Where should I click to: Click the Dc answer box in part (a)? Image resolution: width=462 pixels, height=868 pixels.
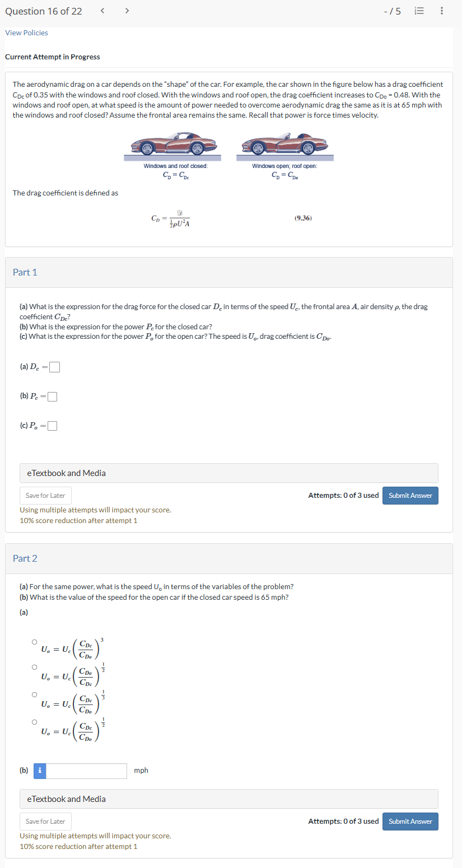(54, 367)
